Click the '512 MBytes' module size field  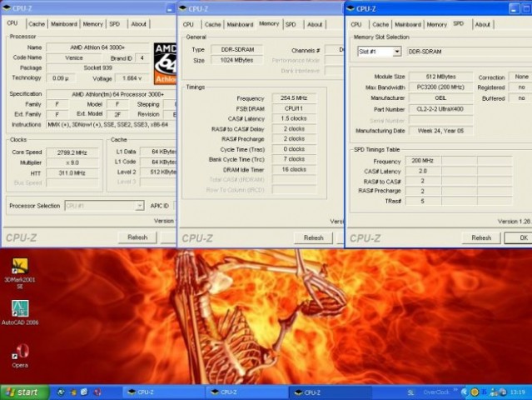(x=440, y=77)
